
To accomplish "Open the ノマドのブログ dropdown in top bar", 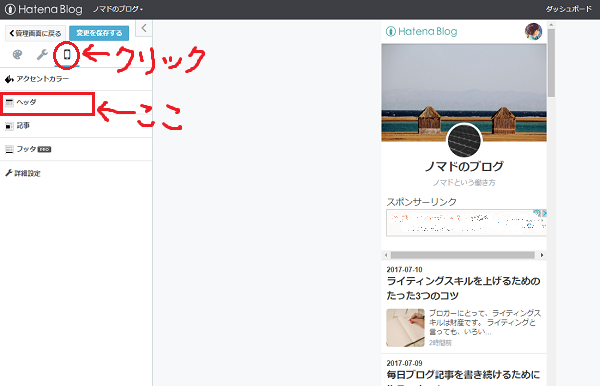I will (x=118, y=9).
